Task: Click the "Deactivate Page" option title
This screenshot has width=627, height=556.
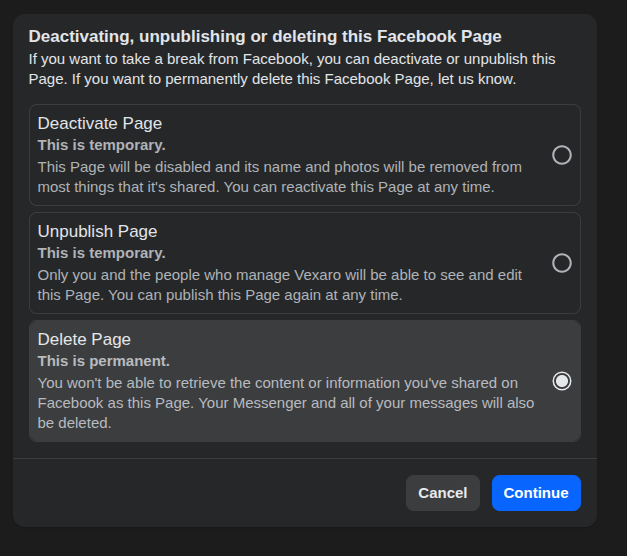Action: pos(100,124)
